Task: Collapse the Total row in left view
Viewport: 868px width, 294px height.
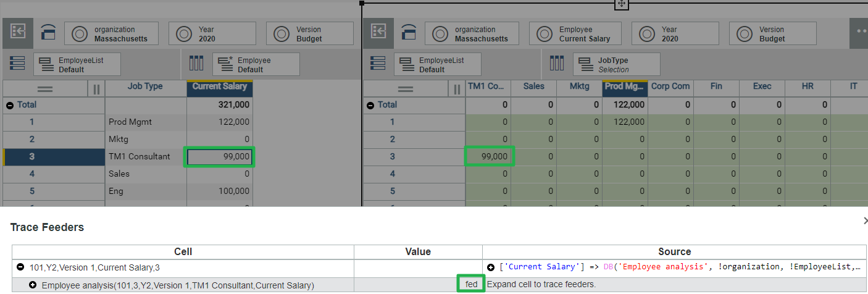Action: pyautogui.click(x=9, y=105)
